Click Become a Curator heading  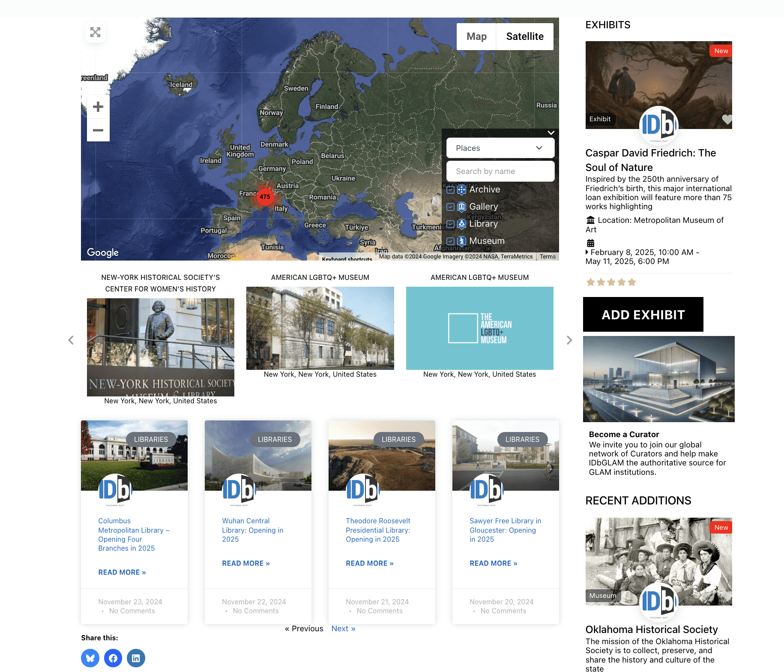point(624,434)
